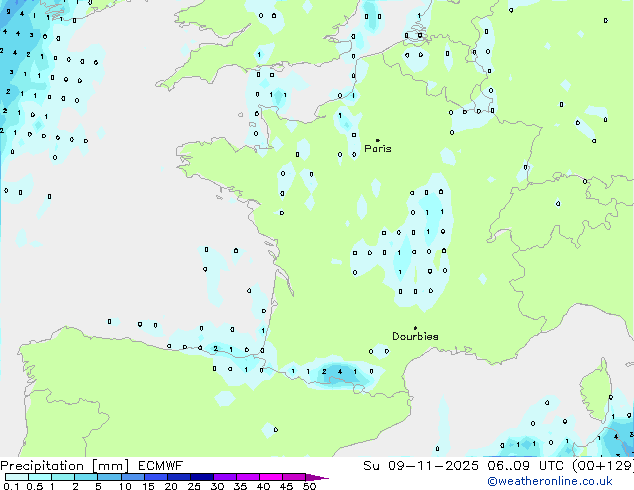Click the legend arrow tip above 50 mm
Image resolution: width=634 pixels, height=490 pixels.
pos(317,477)
